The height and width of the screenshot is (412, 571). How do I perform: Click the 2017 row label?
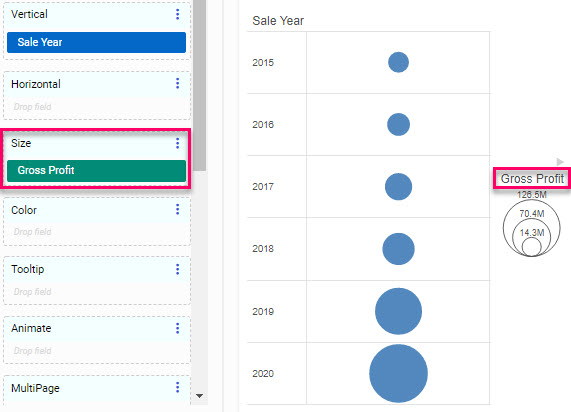[x=263, y=187]
